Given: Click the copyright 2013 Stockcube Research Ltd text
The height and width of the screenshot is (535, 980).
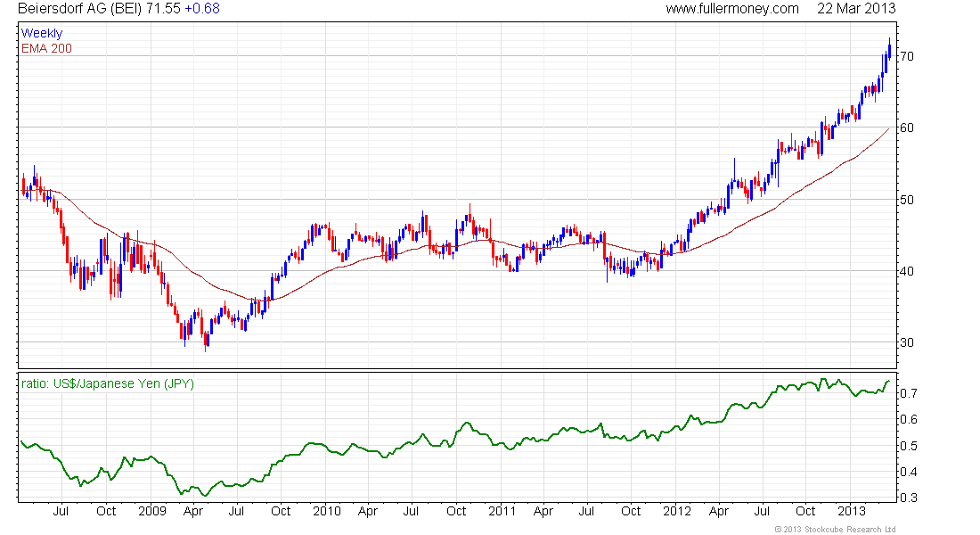Looking at the screenshot, I should click(835, 530).
